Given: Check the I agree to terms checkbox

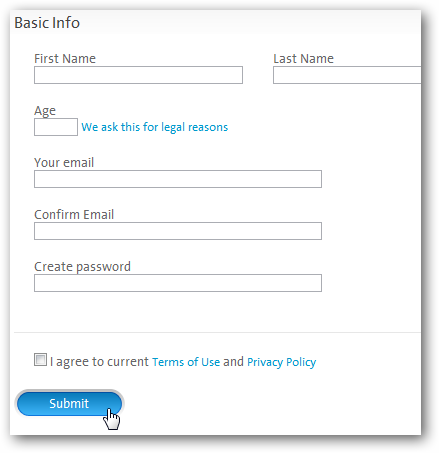Looking at the screenshot, I should tap(40, 360).
